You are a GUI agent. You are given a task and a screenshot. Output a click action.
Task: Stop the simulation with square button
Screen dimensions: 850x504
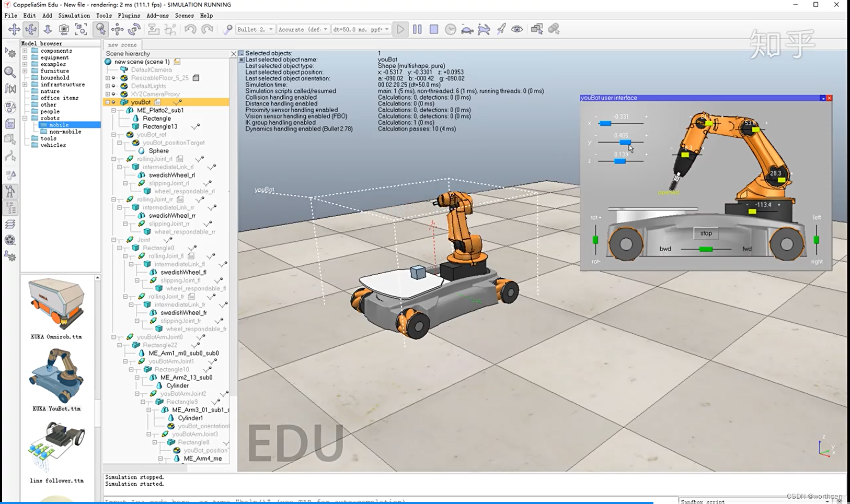coord(434,29)
